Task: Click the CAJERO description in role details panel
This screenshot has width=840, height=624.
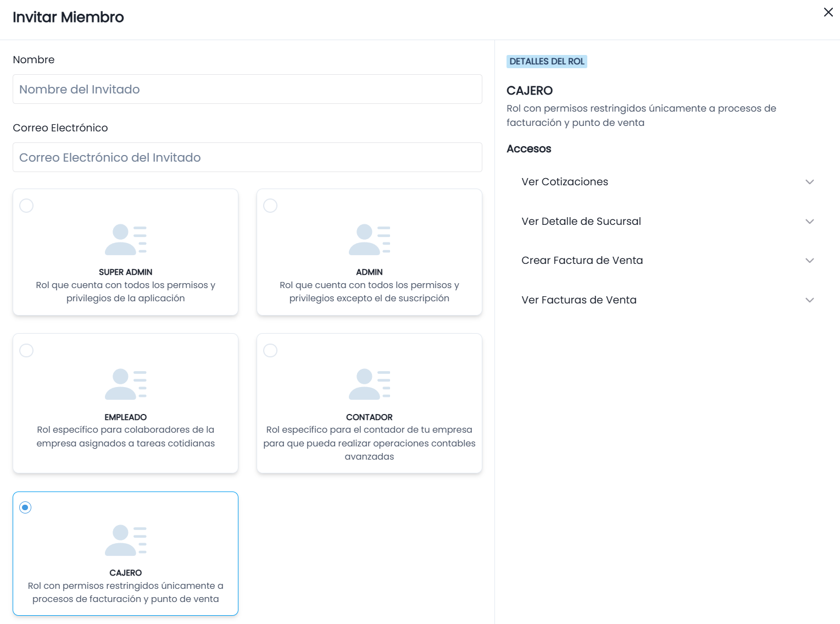Action: pyautogui.click(x=642, y=115)
